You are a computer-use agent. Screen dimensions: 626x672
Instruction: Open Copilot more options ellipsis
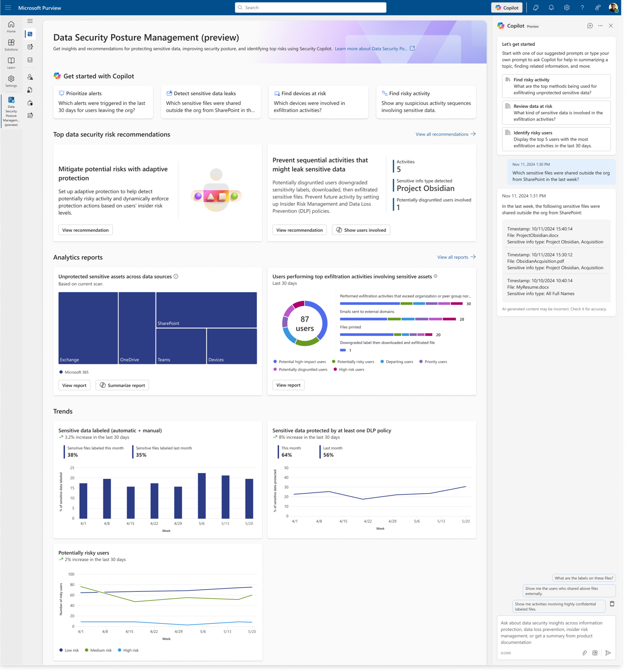[x=600, y=26]
